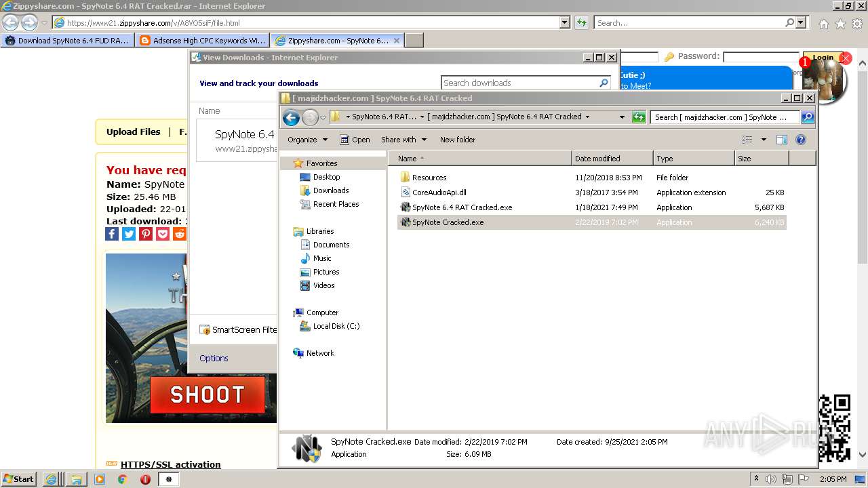Show hidden tray icons arrow
868x488 pixels.
pos(756,479)
